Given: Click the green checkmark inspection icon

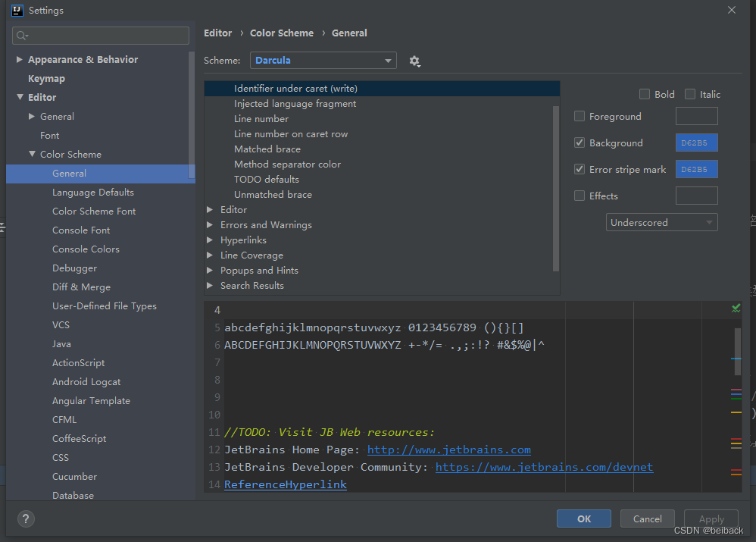Looking at the screenshot, I should pyautogui.click(x=736, y=308).
